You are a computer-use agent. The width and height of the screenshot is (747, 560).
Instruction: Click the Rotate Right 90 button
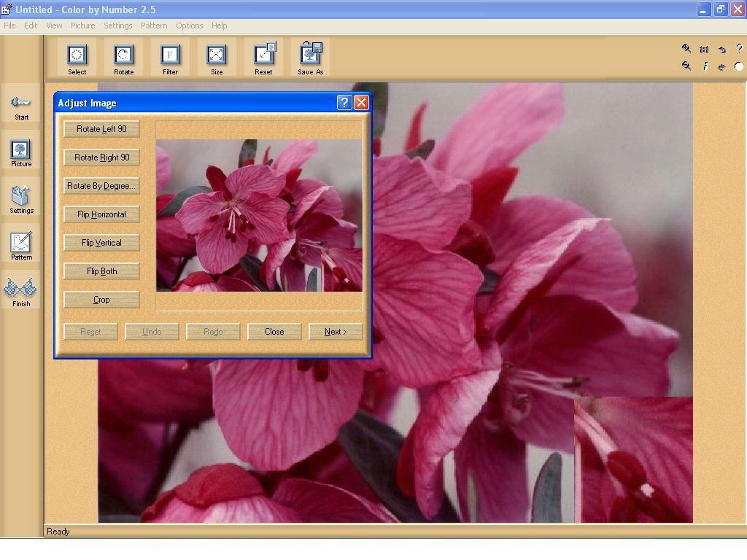(101, 157)
